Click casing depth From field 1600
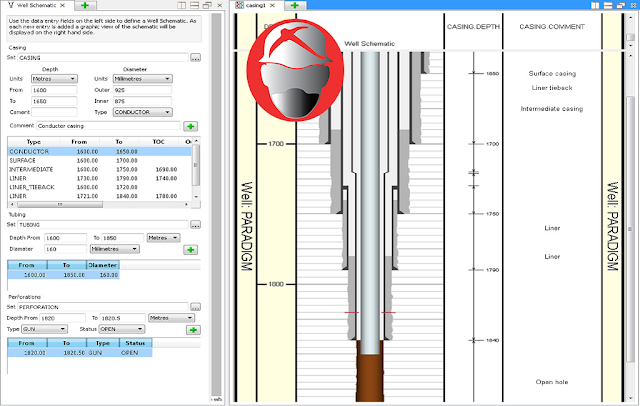This screenshot has height=406, width=640. (54, 90)
